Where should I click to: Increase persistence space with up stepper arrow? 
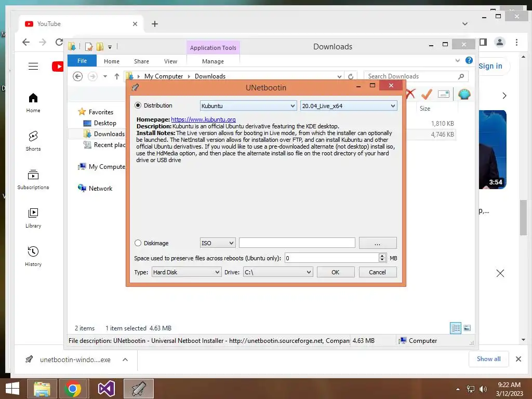[x=382, y=256]
